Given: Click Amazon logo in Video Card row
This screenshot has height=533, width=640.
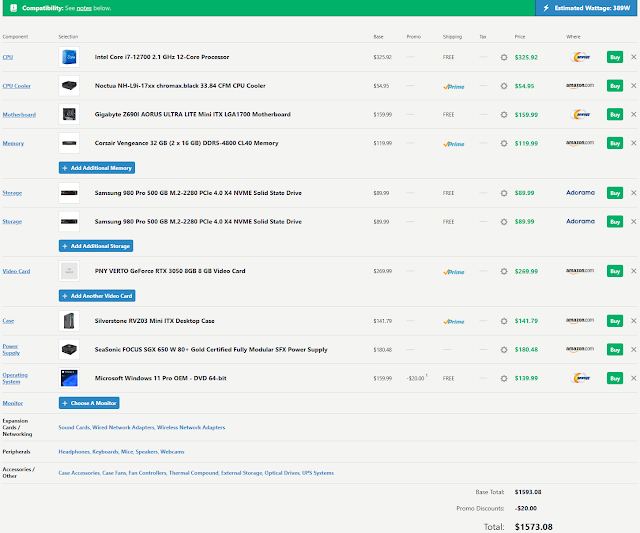Looking at the screenshot, I should click(x=580, y=271).
